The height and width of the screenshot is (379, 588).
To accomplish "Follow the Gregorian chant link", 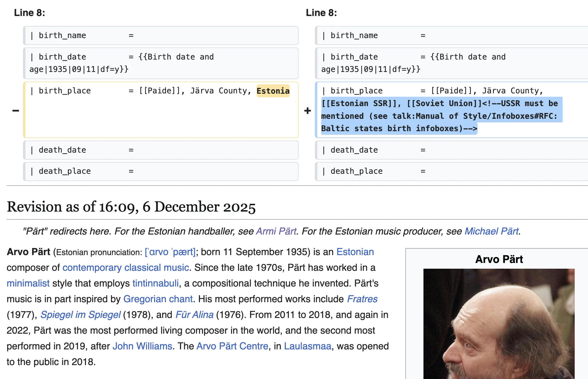I will point(158,299).
